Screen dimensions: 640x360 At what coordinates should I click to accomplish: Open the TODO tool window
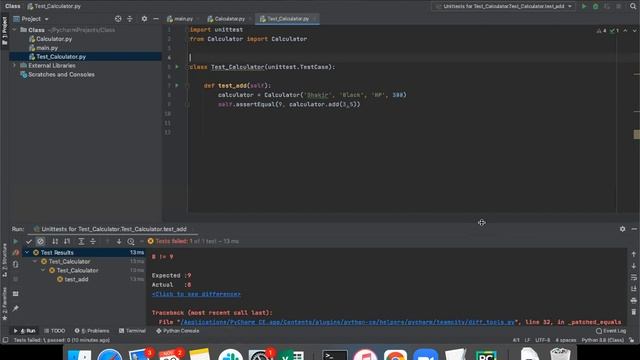tap(55, 331)
